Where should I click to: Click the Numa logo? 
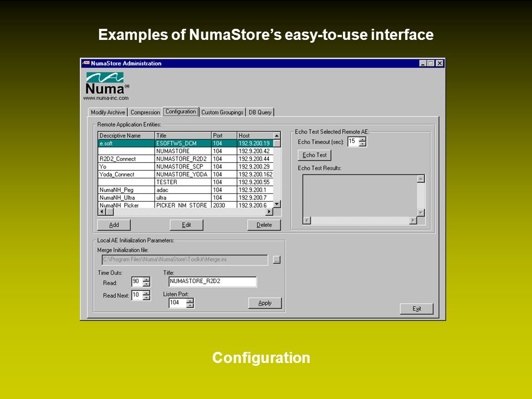tap(106, 84)
